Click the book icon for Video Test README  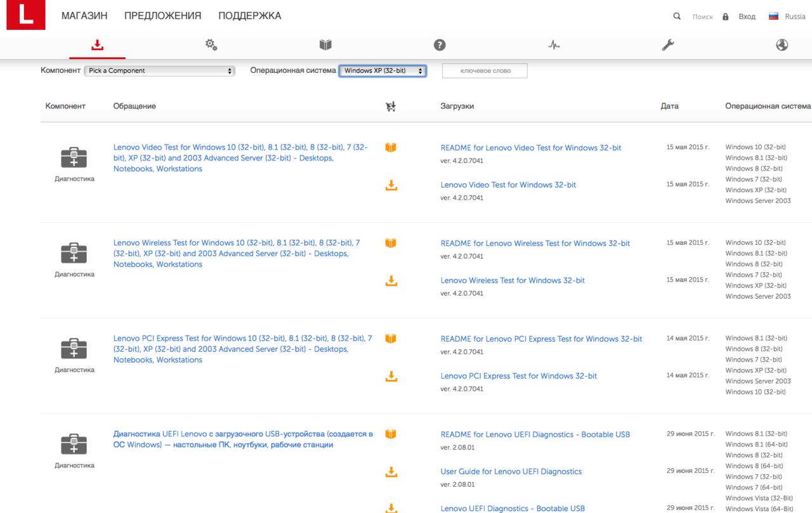(x=391, y=148)
